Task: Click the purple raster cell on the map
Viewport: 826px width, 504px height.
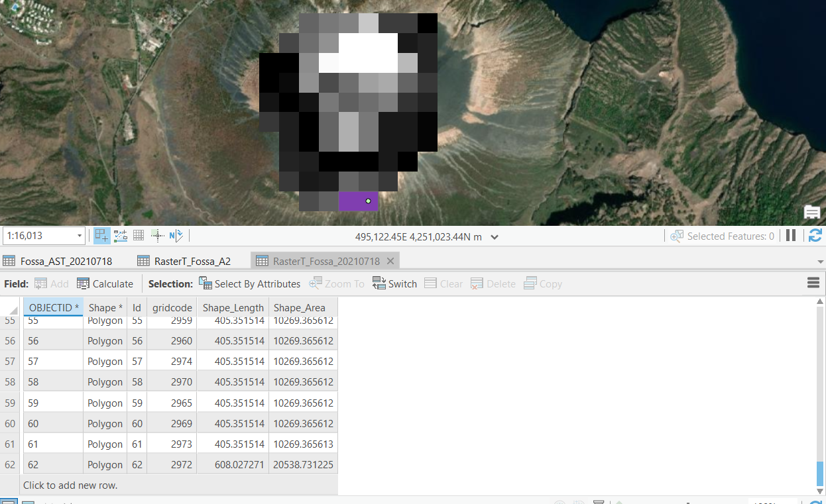Action: click(x=358, y=201)
